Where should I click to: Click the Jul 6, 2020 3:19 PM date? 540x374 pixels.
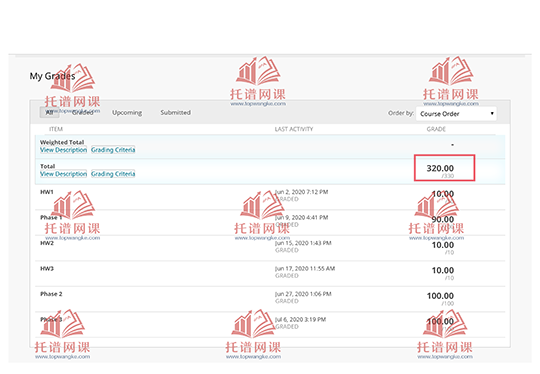[x=300, y=319]
